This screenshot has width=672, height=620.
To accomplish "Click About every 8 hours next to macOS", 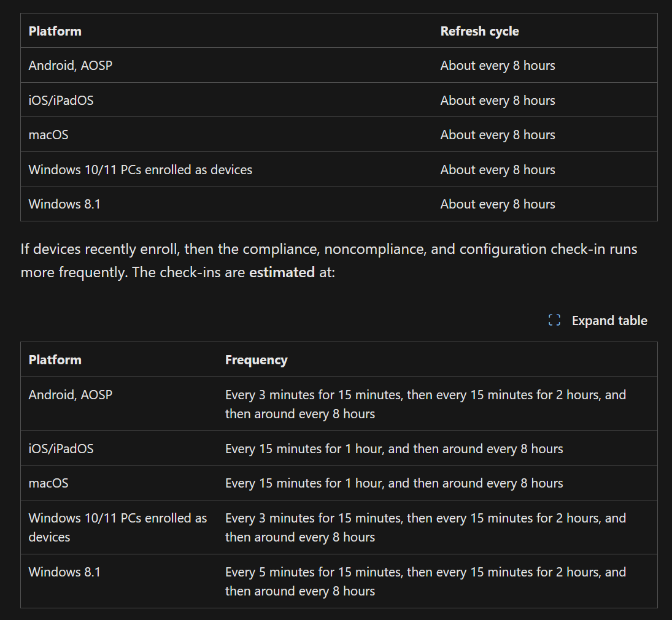I will point(498,134).
